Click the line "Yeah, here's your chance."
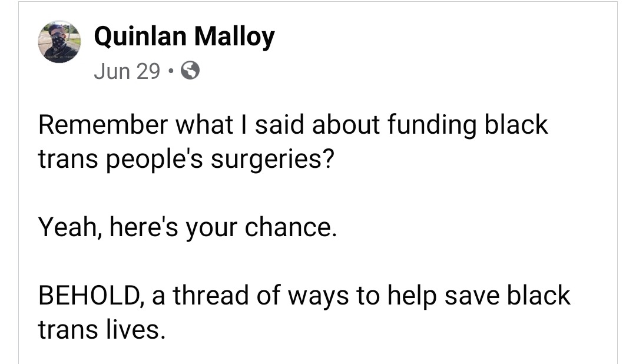The width and height of the screenshot is (636, 364). [x=187, y=227]
